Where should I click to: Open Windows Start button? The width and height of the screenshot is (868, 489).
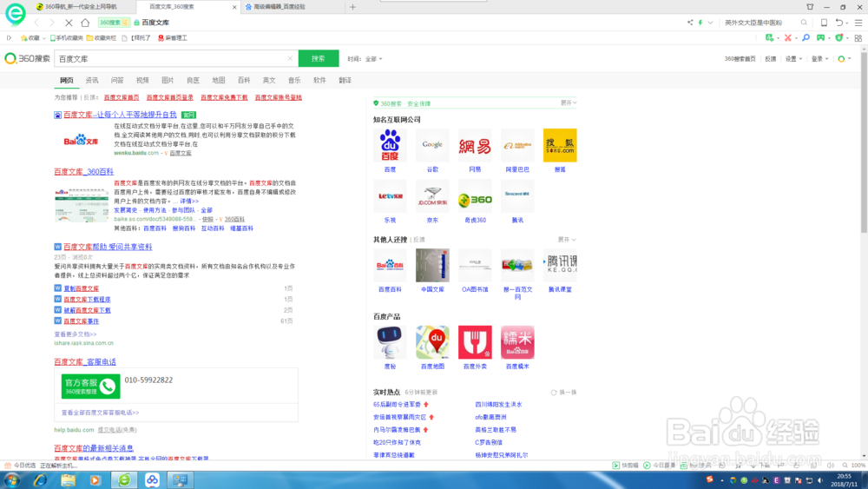[x=11, y=480]
